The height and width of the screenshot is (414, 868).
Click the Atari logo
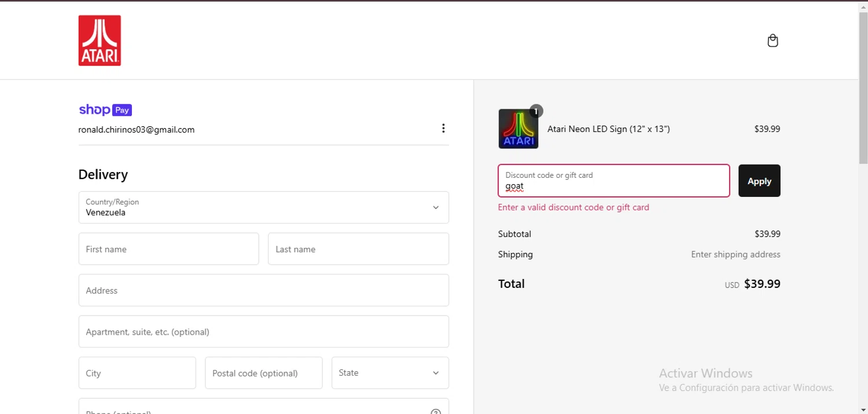click(100, 41)
